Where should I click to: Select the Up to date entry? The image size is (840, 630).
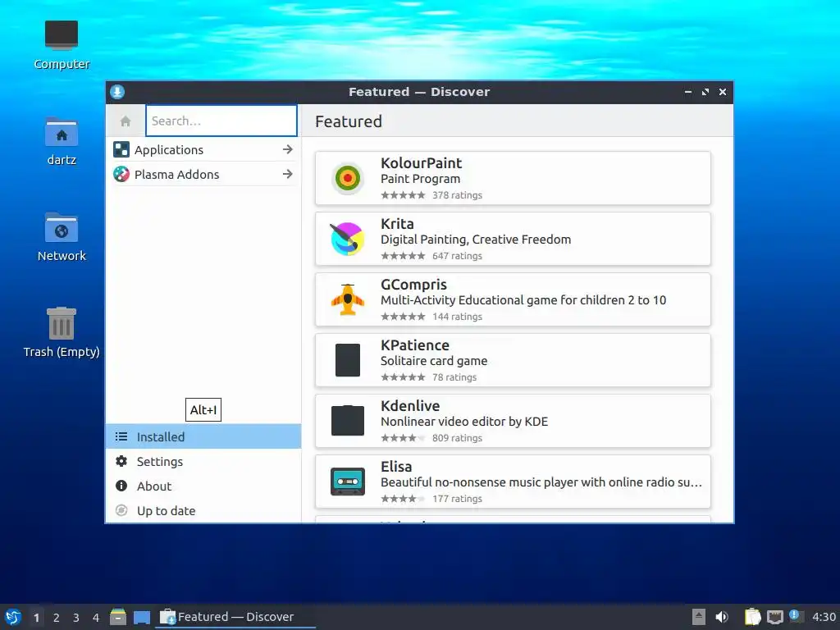tap(203, 510)
